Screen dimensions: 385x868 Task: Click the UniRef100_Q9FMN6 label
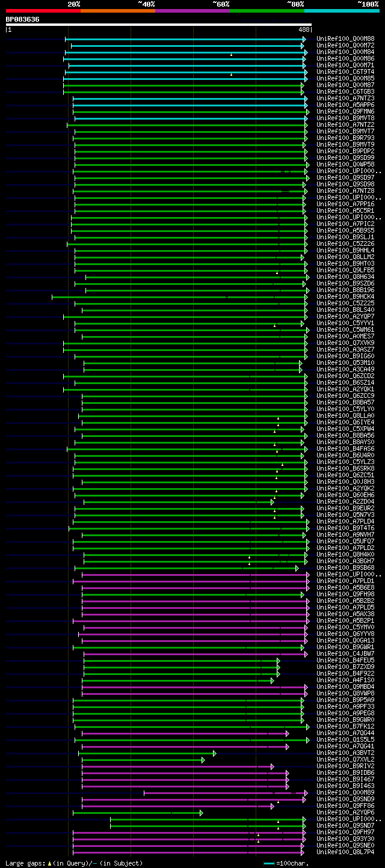[x=345, y=111]
